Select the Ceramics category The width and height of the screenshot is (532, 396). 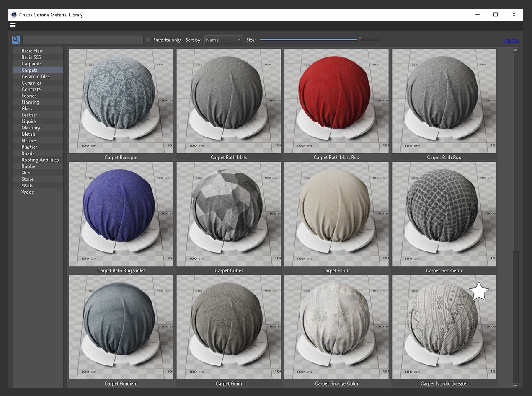tap(38, 83)
